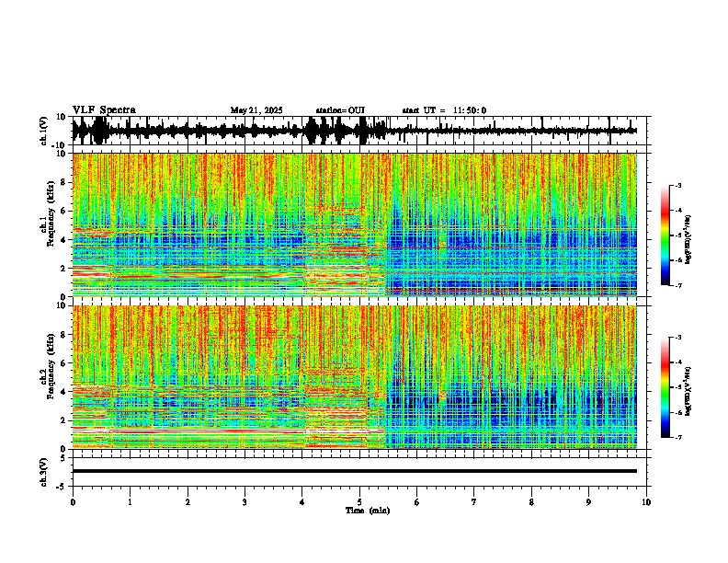Click the ch.3(V) flat trace line

pos(355,471)
